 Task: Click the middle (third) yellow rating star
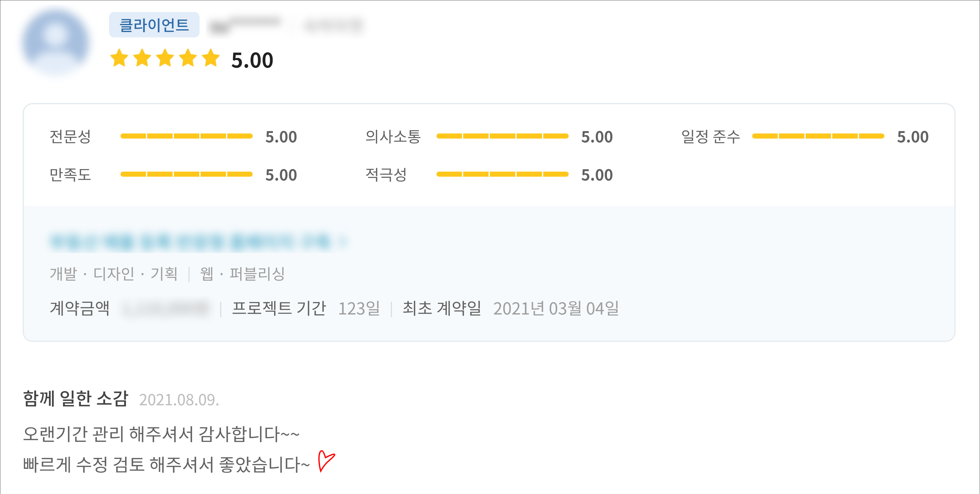click(165, 58)
